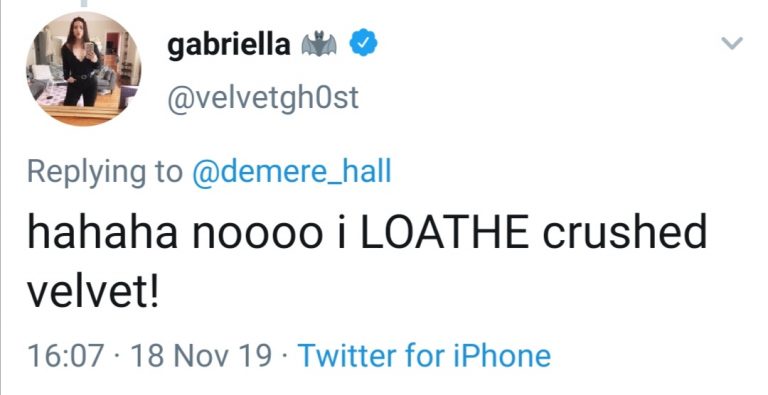Click the bat emoji beside gabriella
The image size is (768, 395).
point(319,44)
